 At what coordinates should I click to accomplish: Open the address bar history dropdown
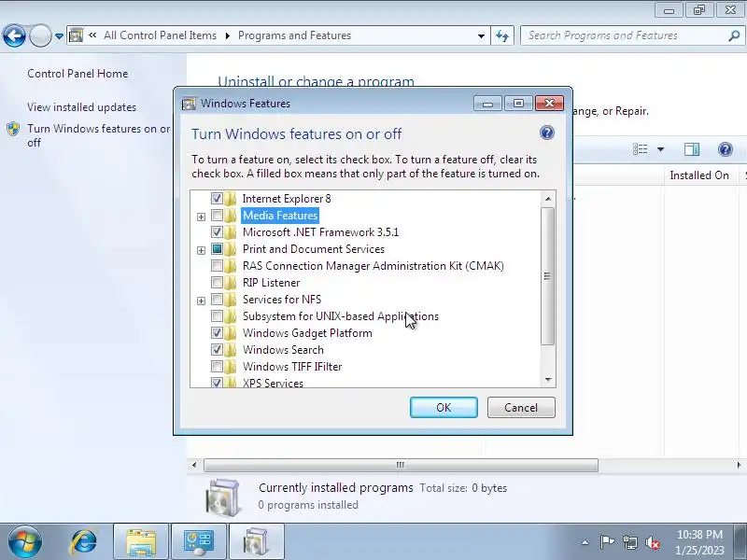pos(481,35)
